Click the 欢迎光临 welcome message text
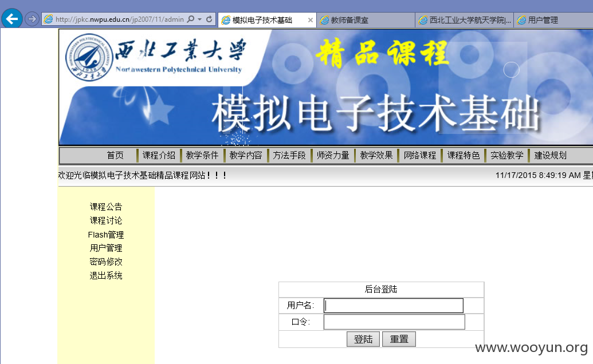Image resolution: width=593 pixels, height=364 pixels. pos(142,175)
